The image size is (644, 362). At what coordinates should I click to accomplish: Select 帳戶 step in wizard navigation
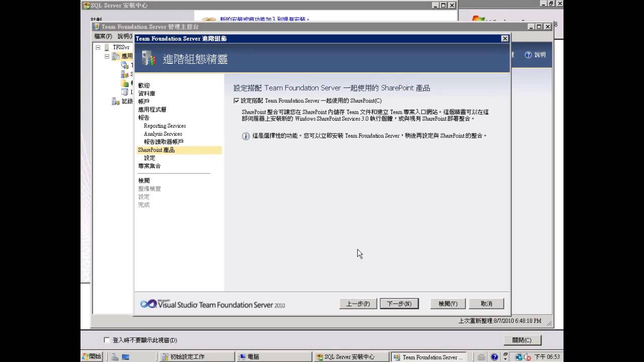click(144, 102)
